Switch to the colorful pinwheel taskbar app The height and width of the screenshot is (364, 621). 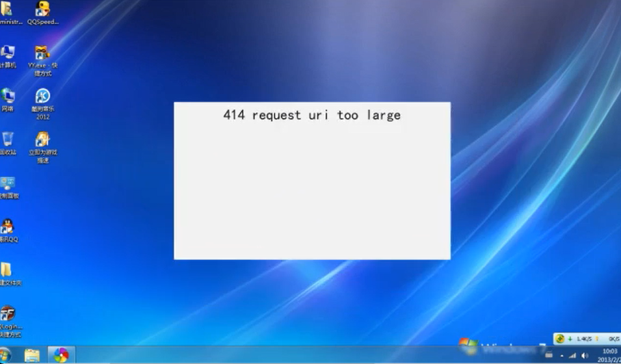(x=61, y=355)
